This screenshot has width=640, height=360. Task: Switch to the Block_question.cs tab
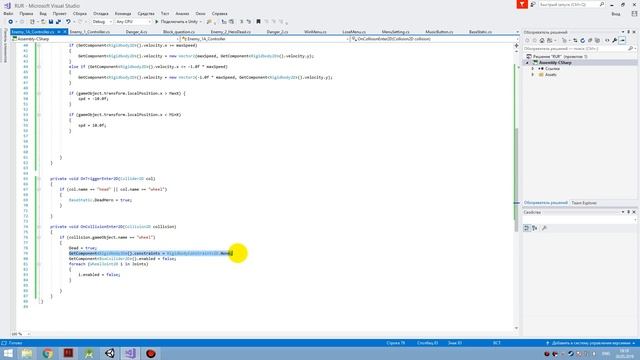point(178,31)
